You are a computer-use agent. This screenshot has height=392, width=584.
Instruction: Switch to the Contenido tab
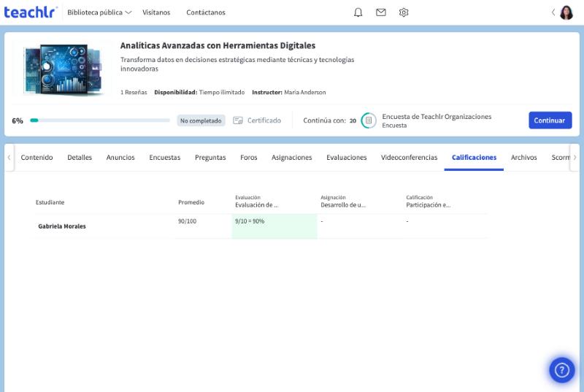(36, 158)
